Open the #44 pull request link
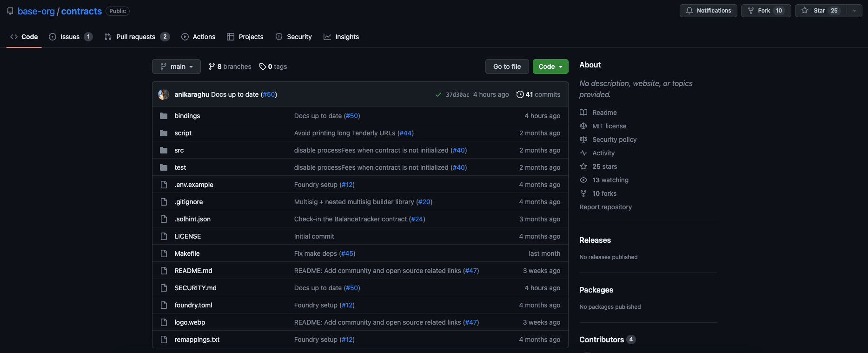Viewport: 868px width, 353px height. coord(405,133)
